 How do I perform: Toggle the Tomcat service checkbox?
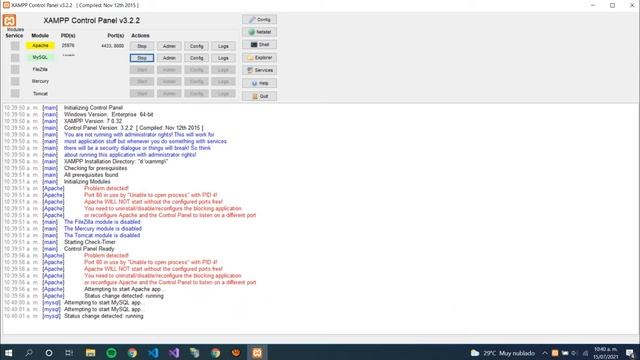point(15,93)
